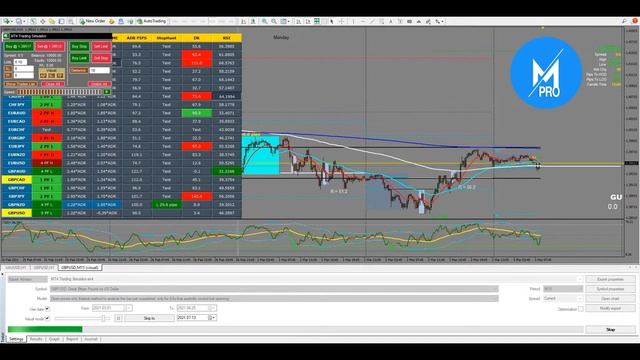Select the horizontal line drawing tool
The image size is (640, 360).
(x=363, y=21)
